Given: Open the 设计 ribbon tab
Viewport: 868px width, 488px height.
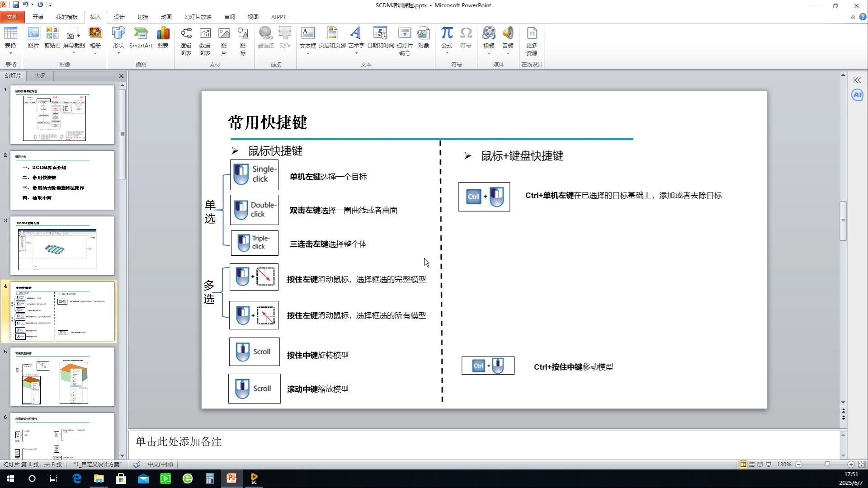Looking at the screenshot, I should (x=119, y=17).
